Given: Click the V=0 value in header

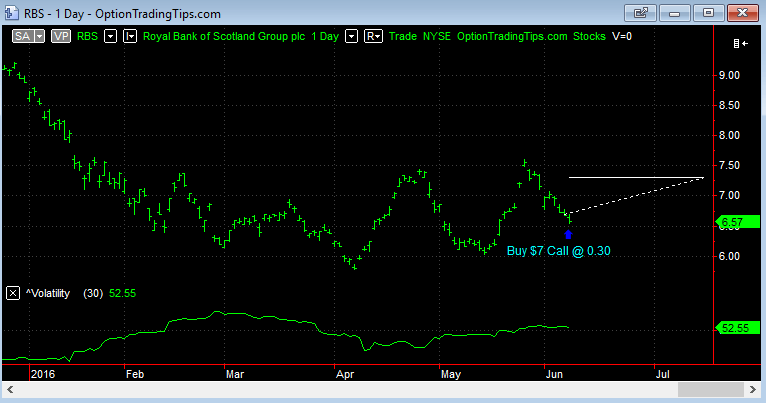Looking at the screenshot, I should (x=622, y=37).
